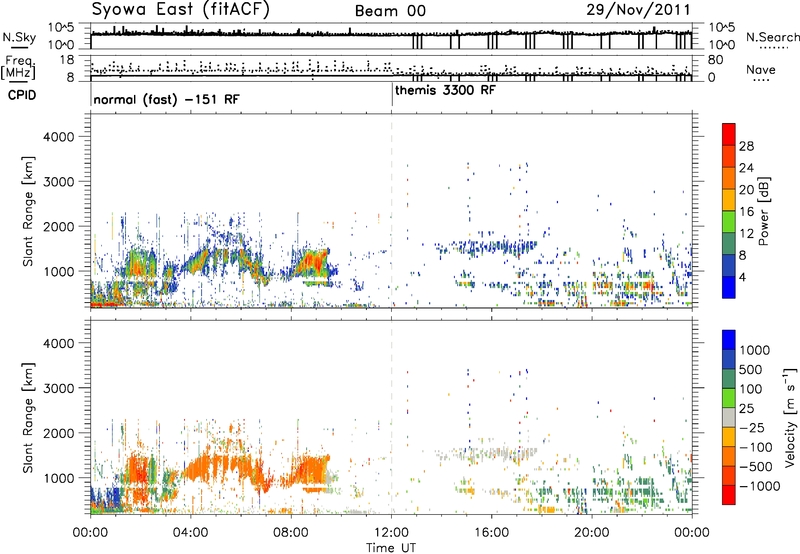
Task: Click 'Slant Range [km]' label of velocity panel
Action: (x=28, y=417)
